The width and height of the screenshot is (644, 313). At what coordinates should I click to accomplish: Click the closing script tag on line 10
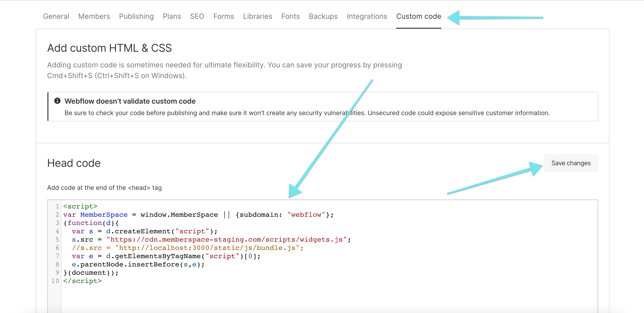(x=82, y=281)
